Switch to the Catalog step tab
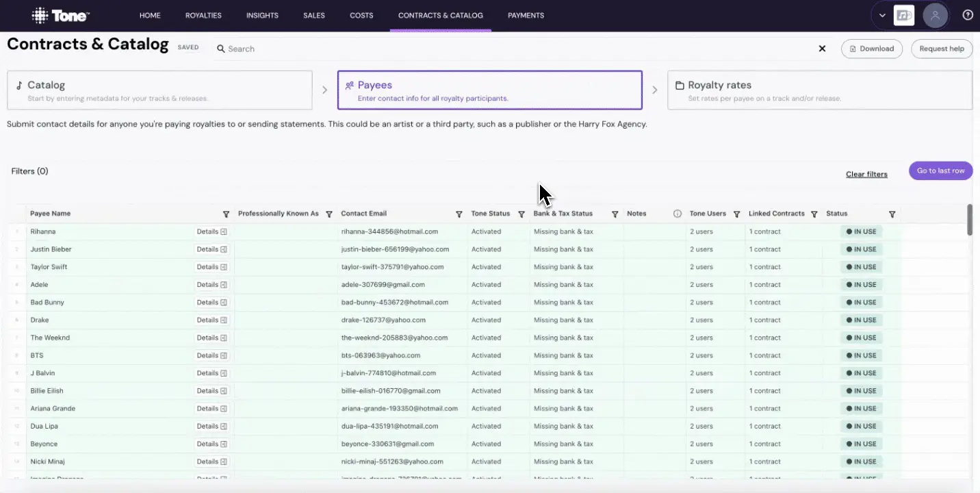Image resolution: width=980 pixels, height=493 pixels. [159, 90]
